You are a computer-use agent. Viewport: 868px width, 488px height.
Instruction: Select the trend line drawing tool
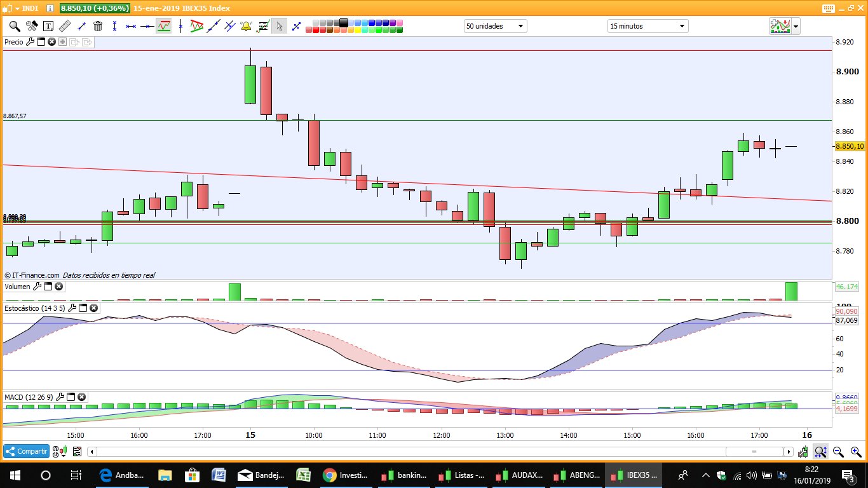click(x=81, y=26)
